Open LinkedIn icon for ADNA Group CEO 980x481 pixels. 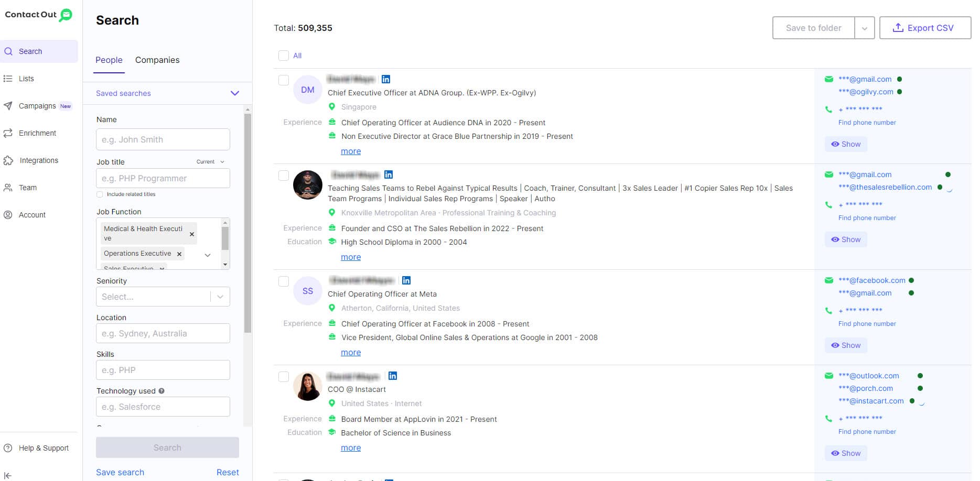pyautogui.click(x=386, y=79)
